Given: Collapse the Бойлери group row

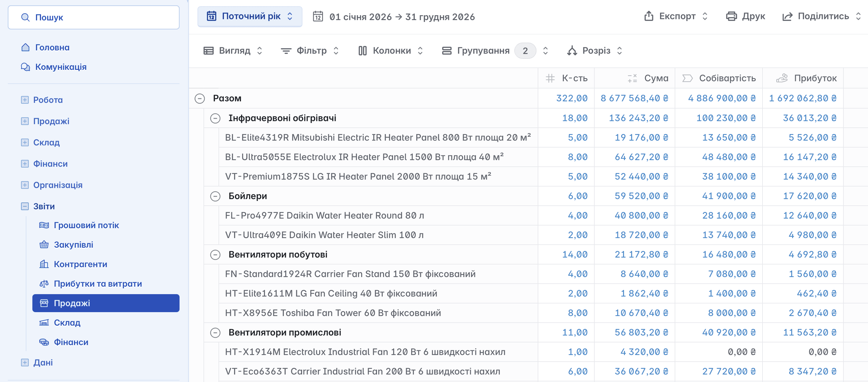Looking at the screenshot, I should (215, 196).
